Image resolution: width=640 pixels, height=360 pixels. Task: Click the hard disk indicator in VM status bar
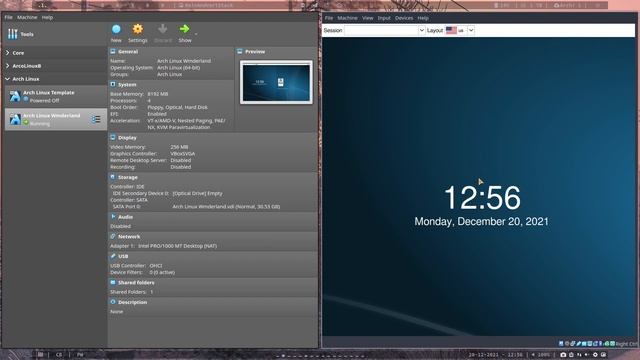(561, 344)
